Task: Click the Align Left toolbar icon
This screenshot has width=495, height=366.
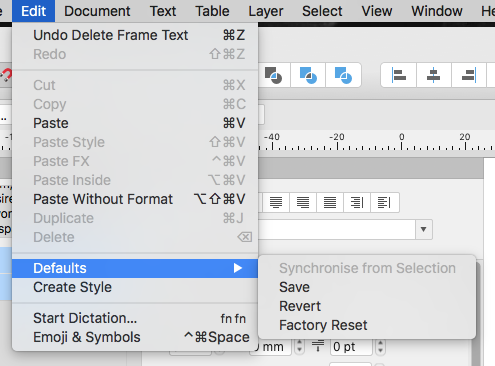Action: pyautogui.click(x=398, y=75)
